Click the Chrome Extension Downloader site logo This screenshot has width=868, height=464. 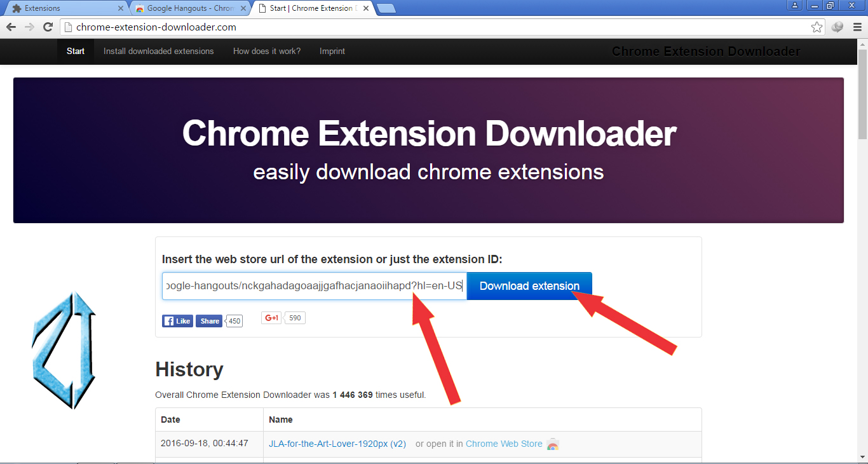coord(705,51)
